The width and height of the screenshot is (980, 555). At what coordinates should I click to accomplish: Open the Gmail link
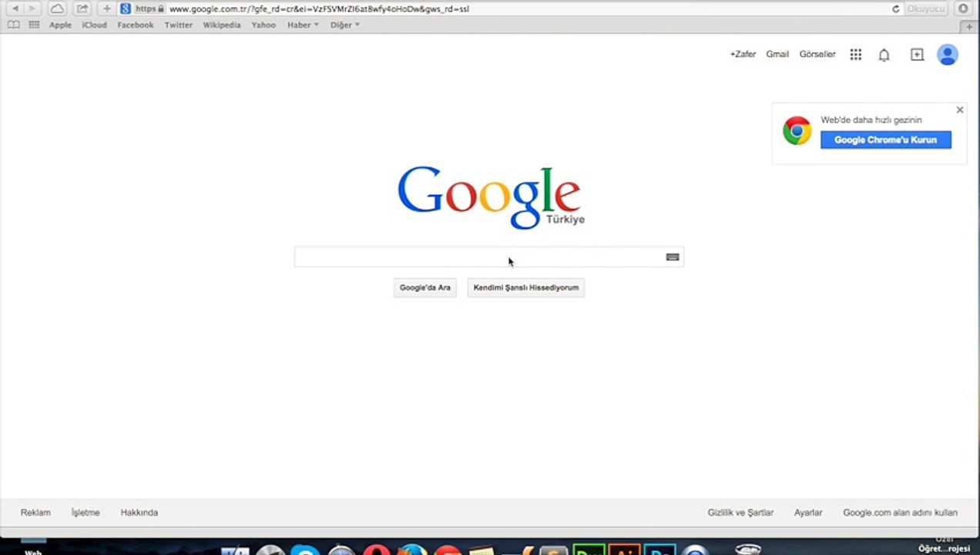[777, 54]
